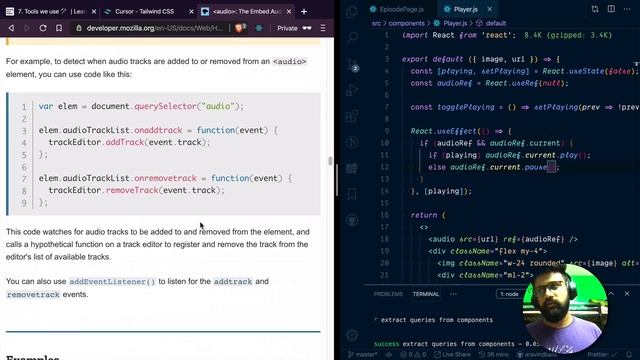This screenshot has height=360, width=640.
Task: Open the browser hamburger menu
Action: (323, 28)
